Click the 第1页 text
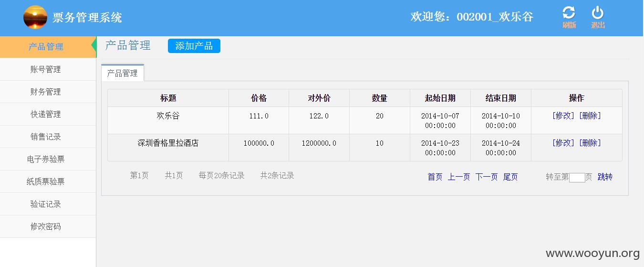The height and width of the screenshot is (267, 644). [x=139, y=175]
